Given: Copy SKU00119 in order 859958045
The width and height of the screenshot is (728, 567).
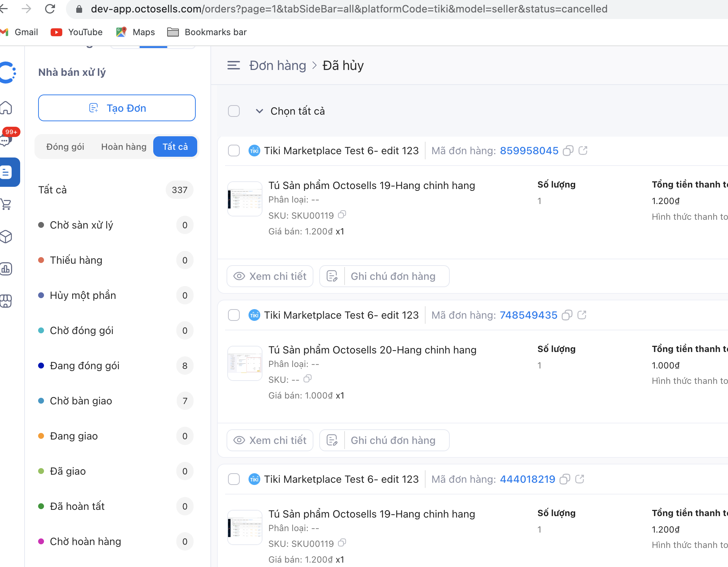Looking at the screenshot, I should (342, 215).
